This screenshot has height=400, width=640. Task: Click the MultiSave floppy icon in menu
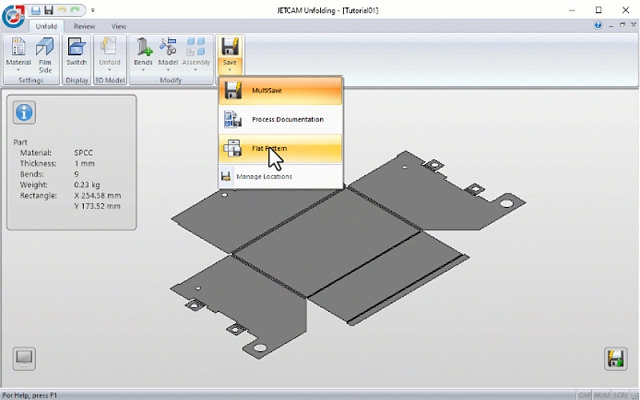[233, 91]
